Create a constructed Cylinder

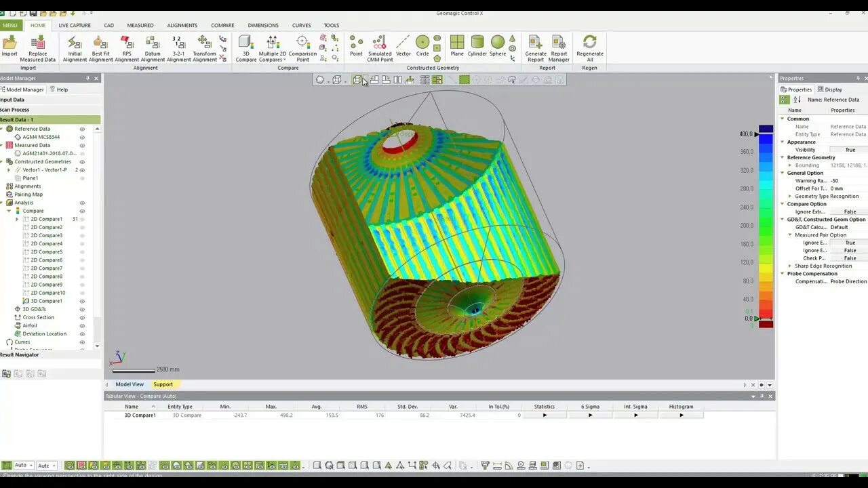[477, 46]
